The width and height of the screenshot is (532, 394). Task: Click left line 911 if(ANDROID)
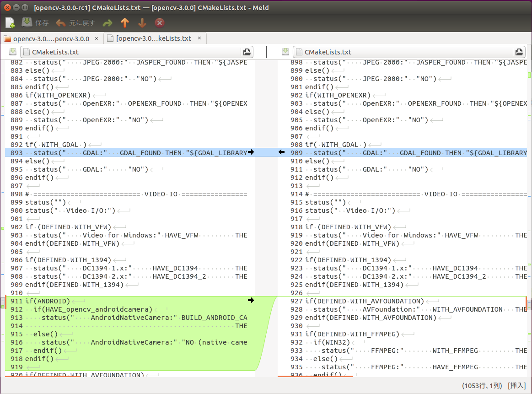[48, 301]
